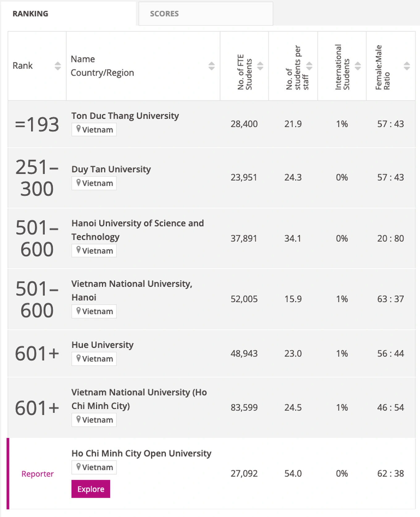
Task: Click location pin beside Ton Duc Thang's Vietnam
Action: coord(78,129)
